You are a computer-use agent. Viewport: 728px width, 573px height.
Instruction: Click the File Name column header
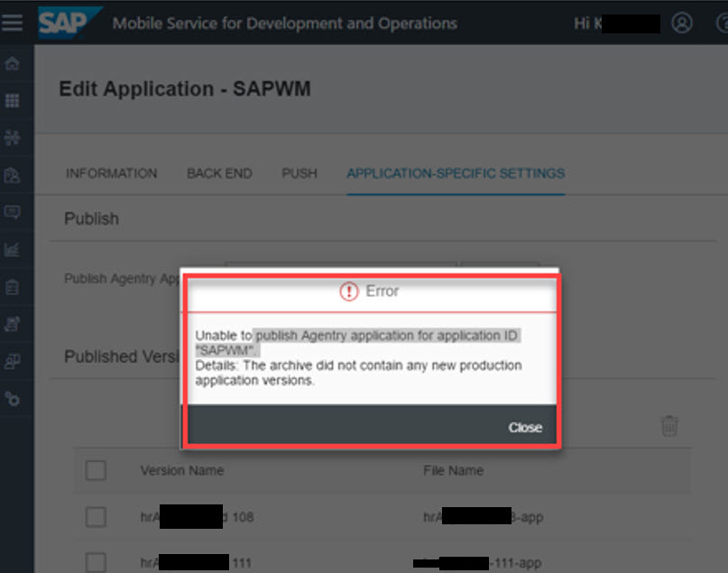coord(453,470)
